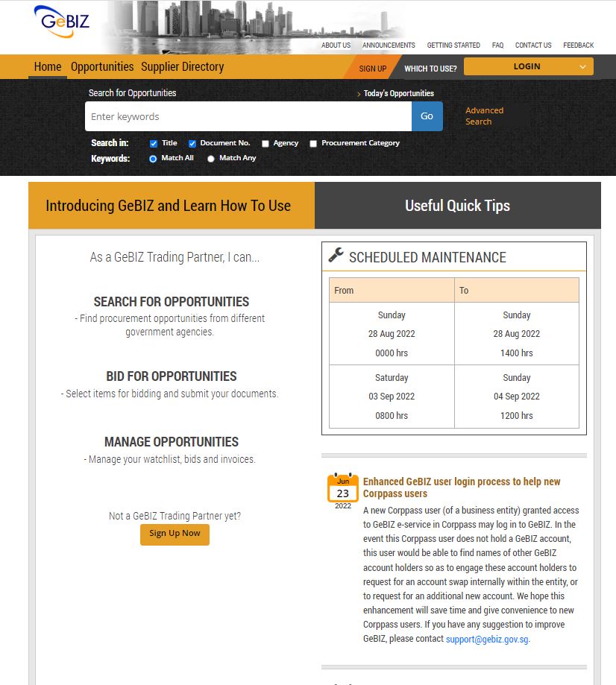Switch to the Useful Quick Tips tab
Screen dimensions: 616x685
coord(458,205)
